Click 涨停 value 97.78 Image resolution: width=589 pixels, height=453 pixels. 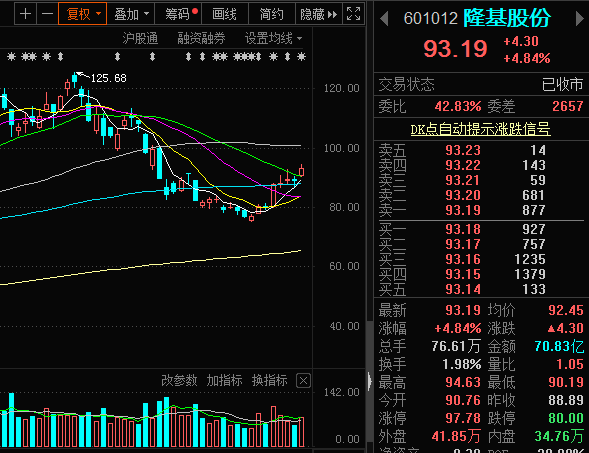coord(463,418)
